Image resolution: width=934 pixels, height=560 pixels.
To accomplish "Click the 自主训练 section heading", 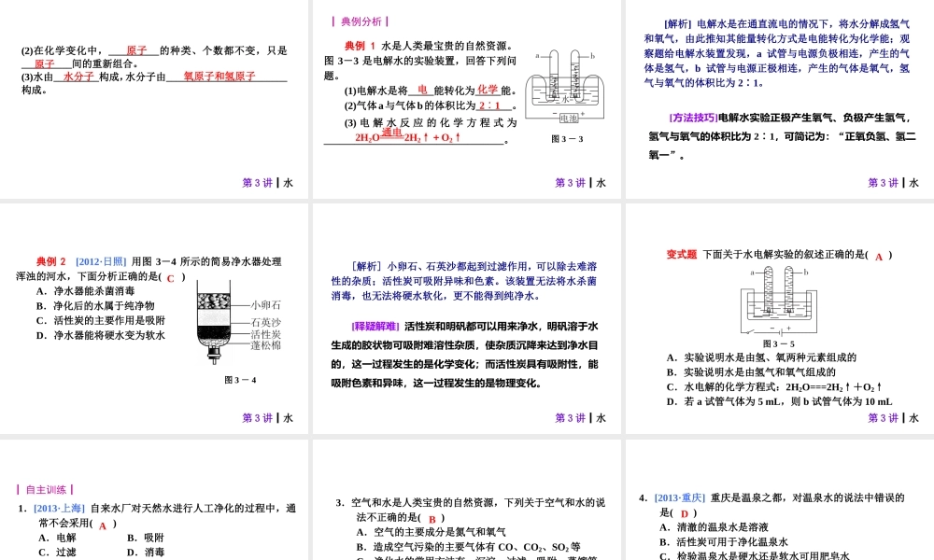I will [45, 490].
